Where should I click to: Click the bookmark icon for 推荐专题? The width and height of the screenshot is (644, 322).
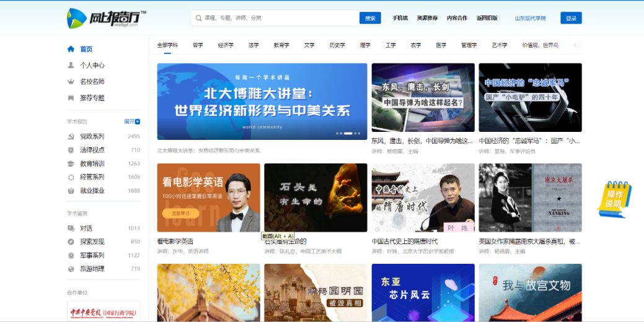[x=71, y=98]
